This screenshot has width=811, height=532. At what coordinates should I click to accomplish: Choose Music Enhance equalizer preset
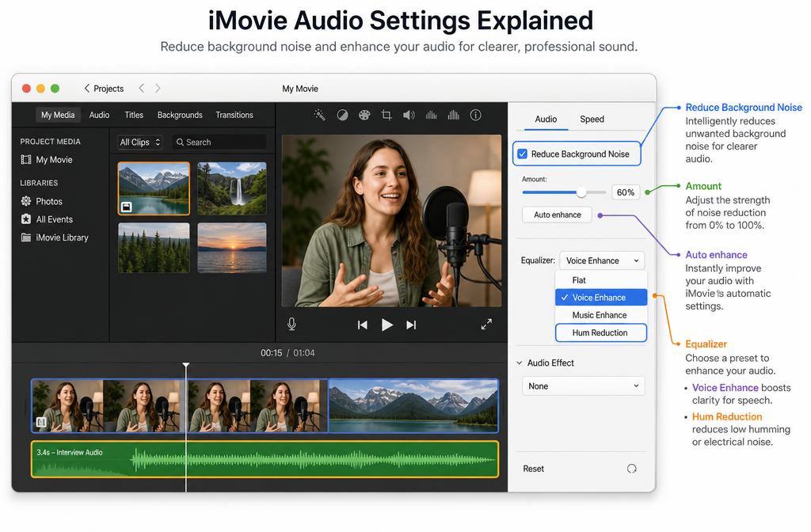[x=601, y=315]
